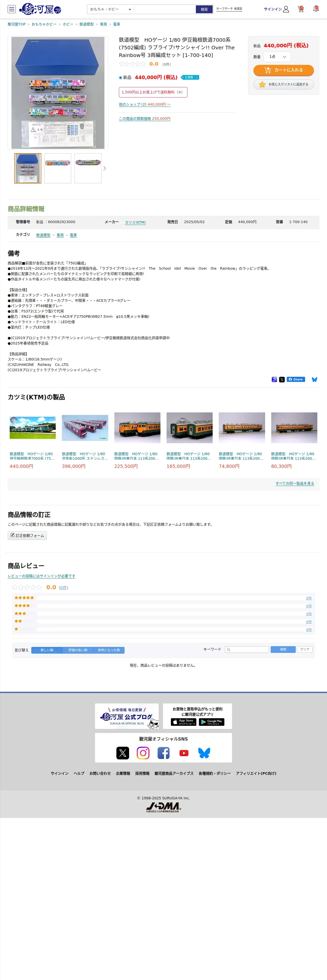The image size is (327, 980).
Task: Filter reviews by five-star row count
Action: [x=309, y=598]
